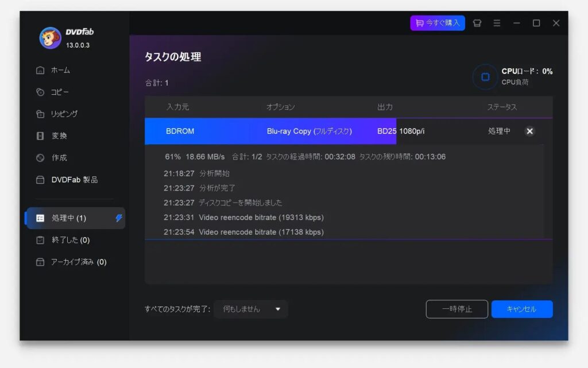588x368 pixels.
Task: Click the 変換 converter icon
Action: point(40,136)
